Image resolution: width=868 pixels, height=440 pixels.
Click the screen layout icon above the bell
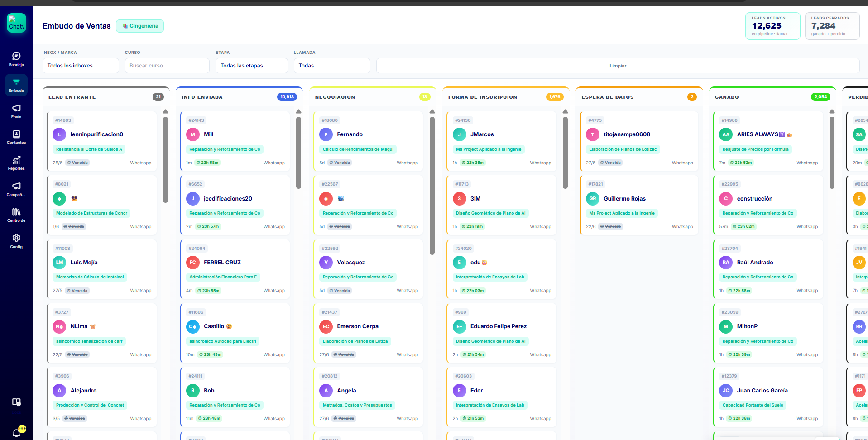pos(16,402)
